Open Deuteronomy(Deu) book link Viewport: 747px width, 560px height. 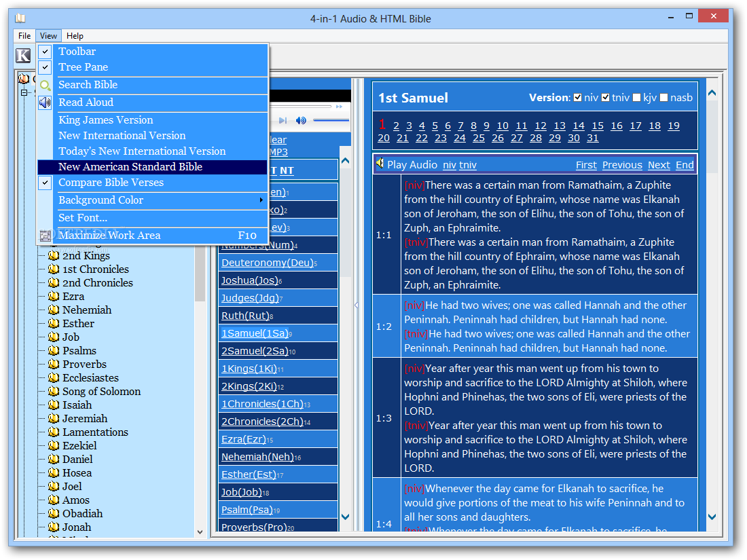point(268,263)
